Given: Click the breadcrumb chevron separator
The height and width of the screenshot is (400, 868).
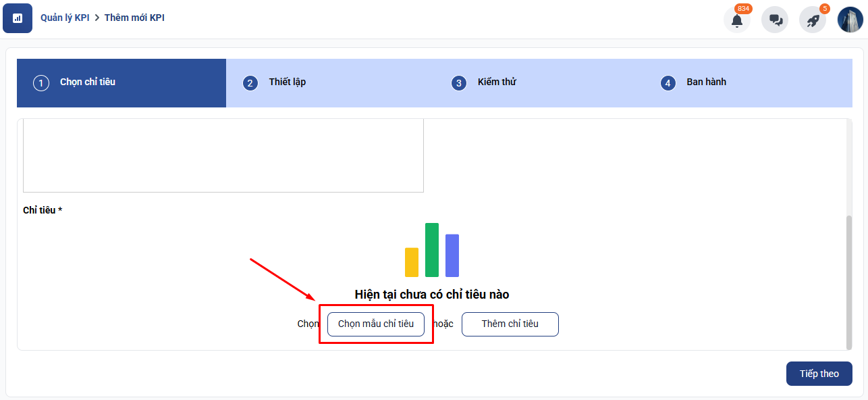Looking at the screenshot, I should [97, 18].
